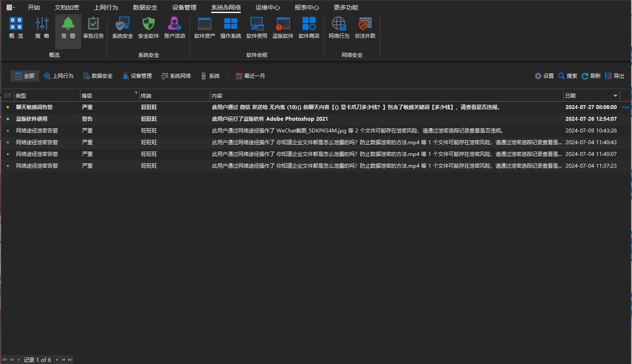Go to last record page button
This screenshot has width=632, height=364.
70,360
